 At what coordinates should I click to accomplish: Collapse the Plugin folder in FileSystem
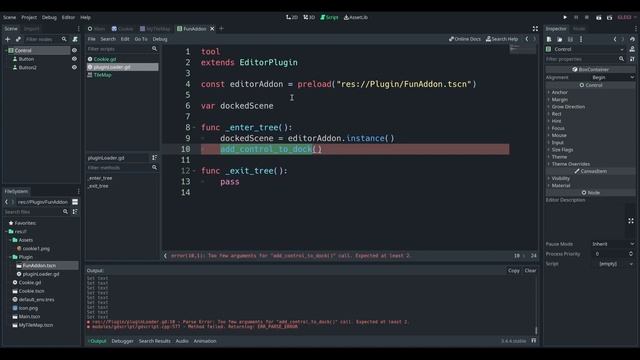click(11, 257)
